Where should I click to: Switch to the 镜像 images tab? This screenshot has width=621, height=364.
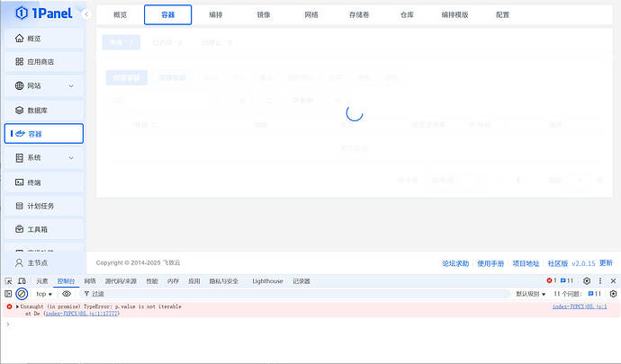point(263,15)
